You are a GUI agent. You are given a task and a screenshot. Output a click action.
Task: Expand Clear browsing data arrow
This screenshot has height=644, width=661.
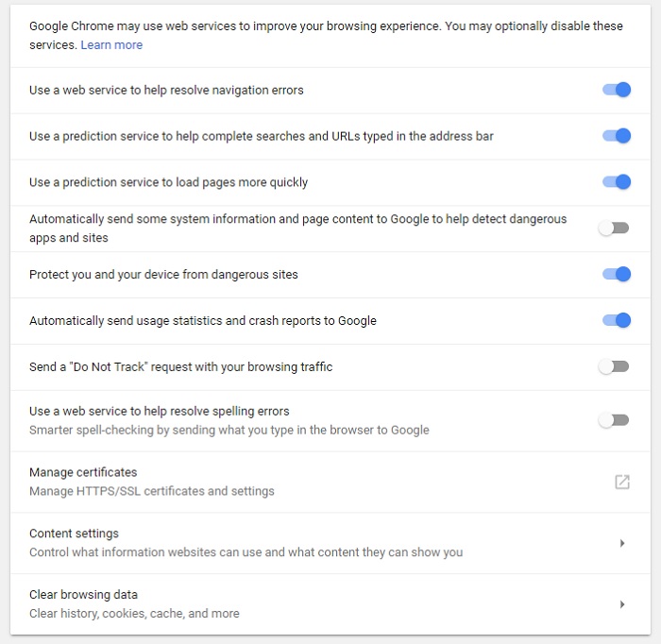pyautogui.click(x=622, y=604)
